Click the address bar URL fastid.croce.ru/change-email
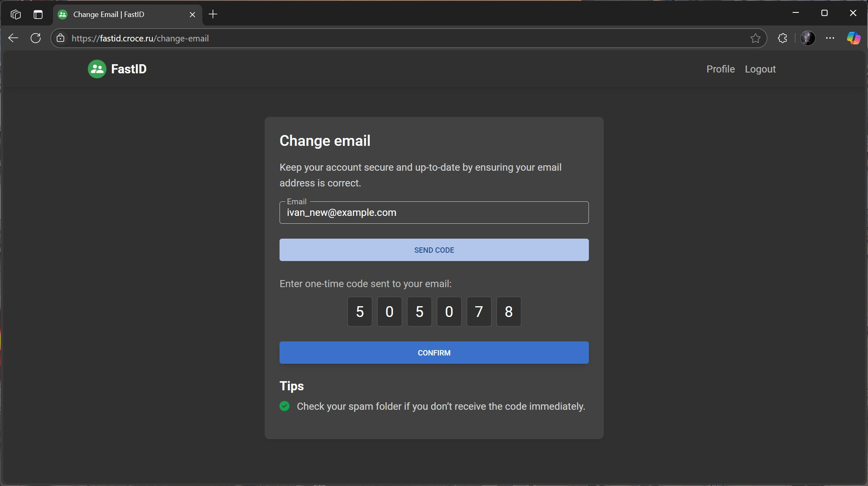This screenshot has width=868, height=486. [x=140, y=39]
